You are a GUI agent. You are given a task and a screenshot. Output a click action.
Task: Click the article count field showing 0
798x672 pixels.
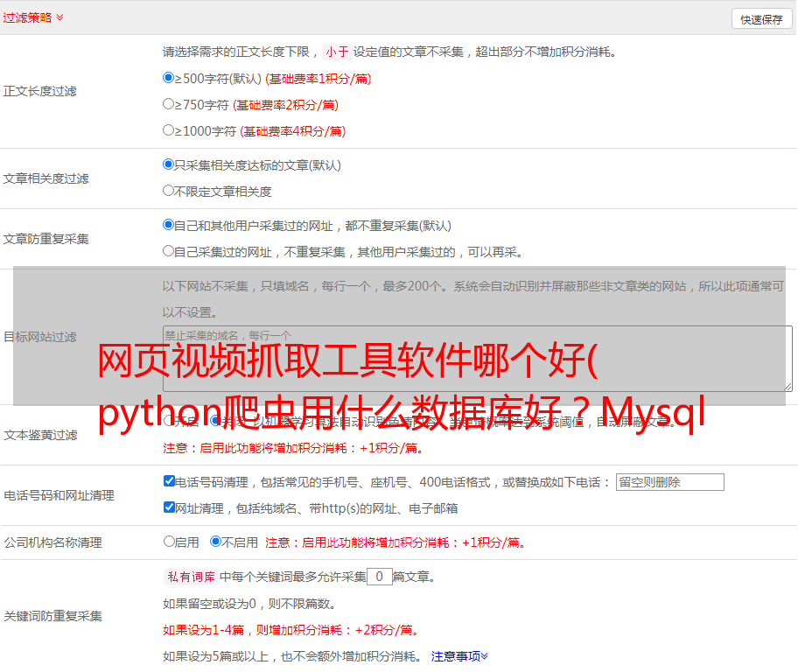coord(379,577)
